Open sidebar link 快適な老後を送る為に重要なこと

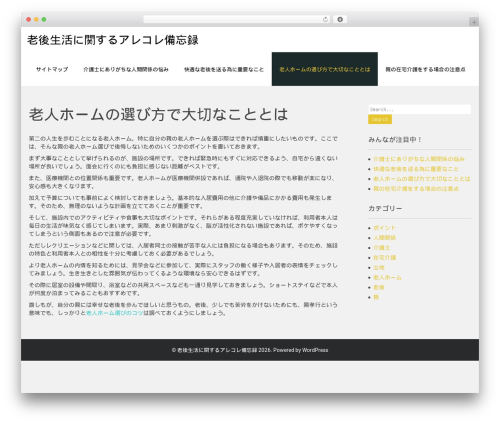click(416, 169)
